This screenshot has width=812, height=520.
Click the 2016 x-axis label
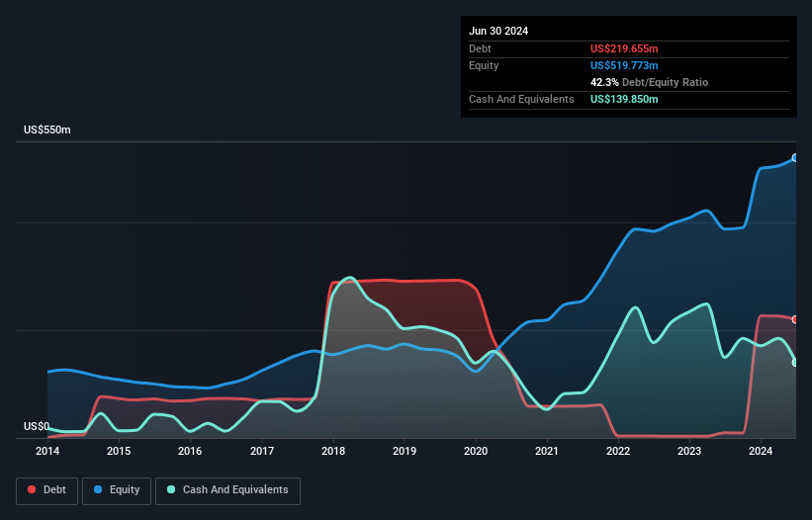click(190, 451)
